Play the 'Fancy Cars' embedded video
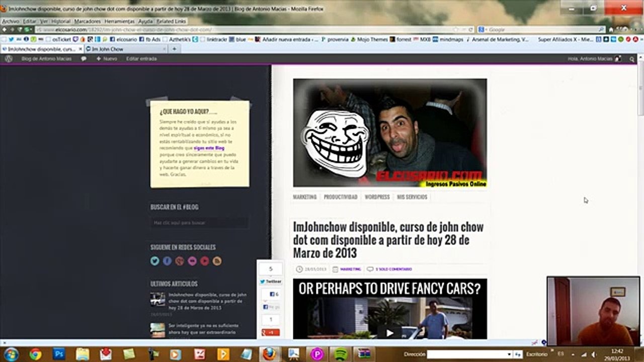The width and height of the screenshot is (644, 362). click(x=389, y=332)
